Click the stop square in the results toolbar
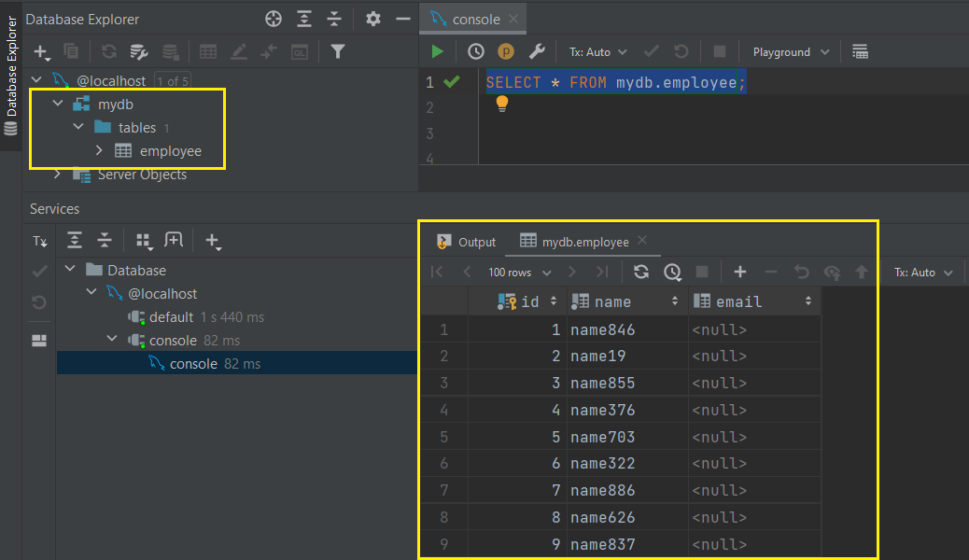Viewport: 969px width, 560px height. point(702,272)
